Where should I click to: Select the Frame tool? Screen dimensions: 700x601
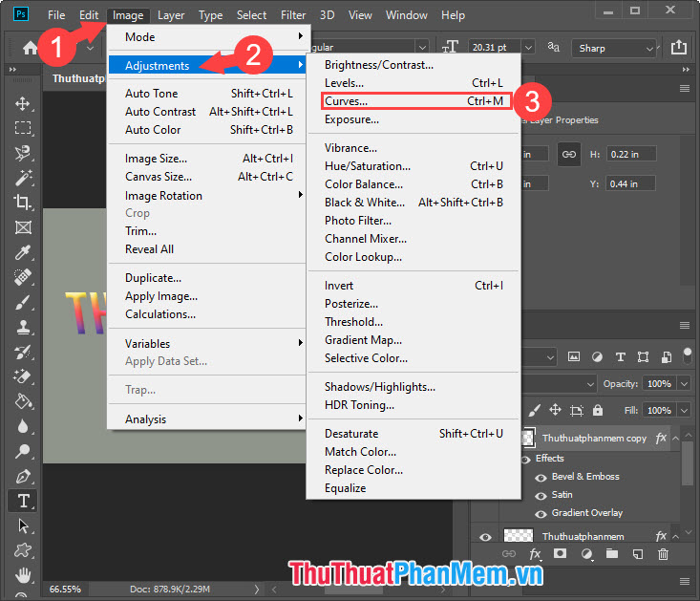click(22, 227)
